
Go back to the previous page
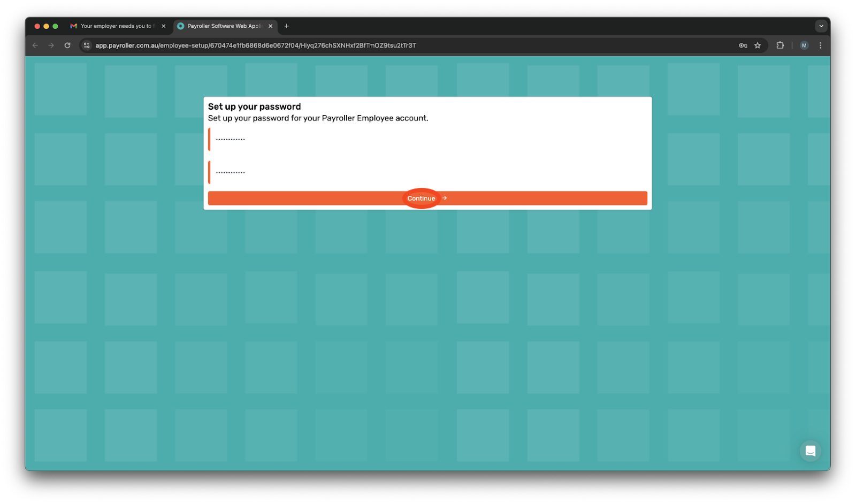[35, 45]
